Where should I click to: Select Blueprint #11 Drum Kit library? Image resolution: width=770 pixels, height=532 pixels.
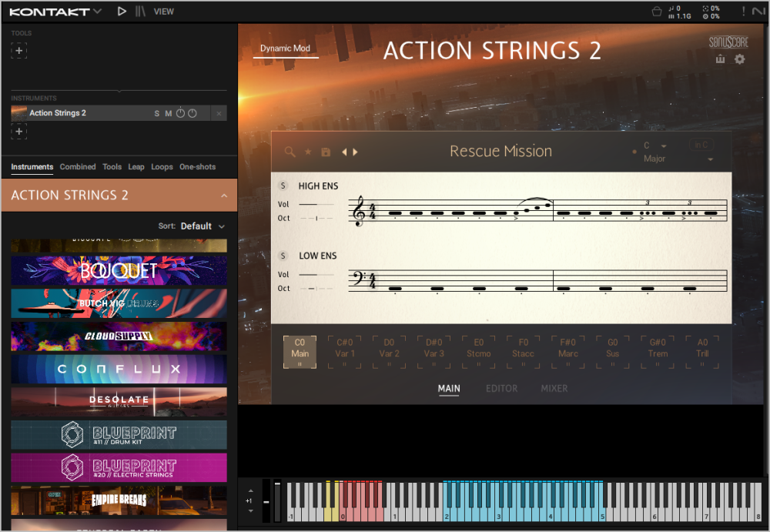(119, 435)
